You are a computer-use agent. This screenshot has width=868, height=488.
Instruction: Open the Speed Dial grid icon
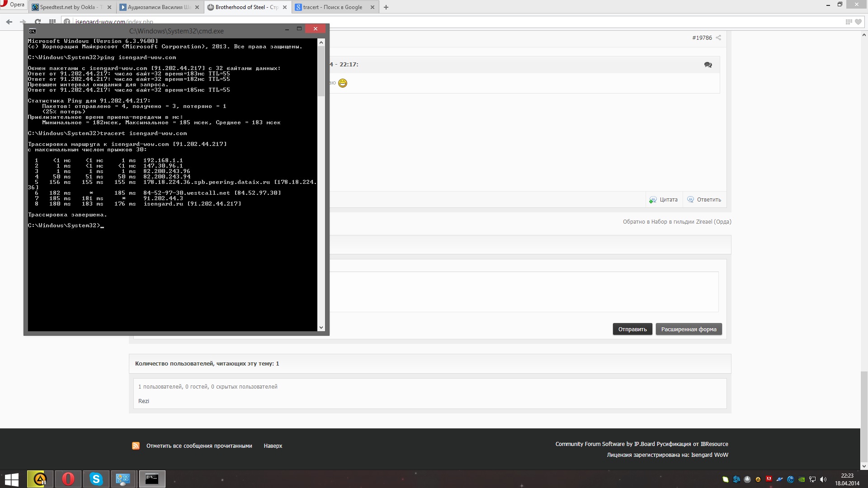52,21
